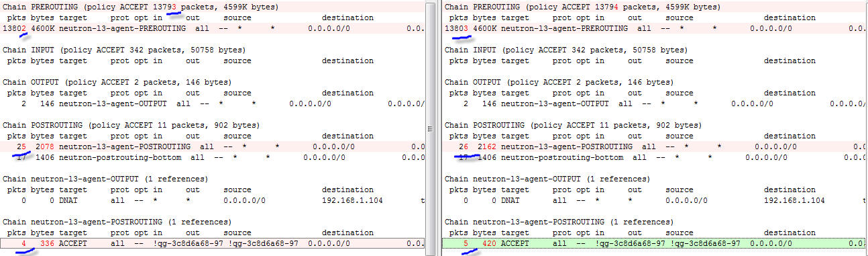868x256 pixels.
Task: Click byte count 4600K in left pane
Action: [x=43, y=29]
